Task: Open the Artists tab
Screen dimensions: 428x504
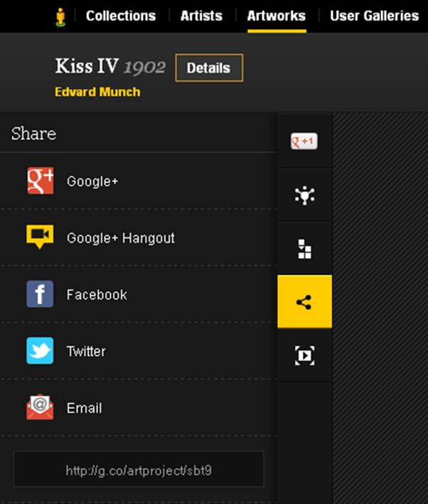Action: (x=201, y=16)
